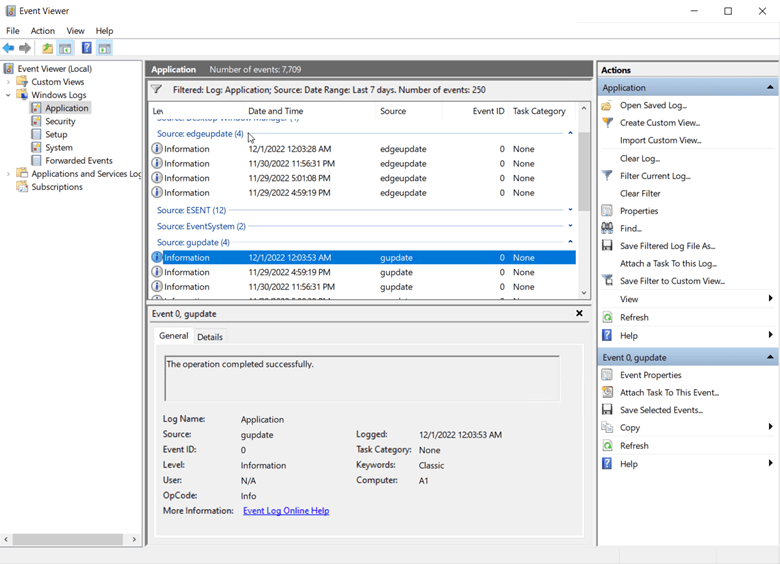The height and width of the screenshot is (564, 780).
Task: Click the blue Help toolbar icon
Action: (87, 48)
